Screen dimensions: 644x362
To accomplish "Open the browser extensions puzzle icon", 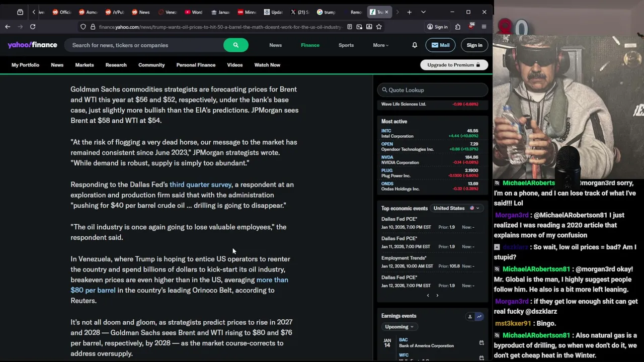I will click(458, 27).
